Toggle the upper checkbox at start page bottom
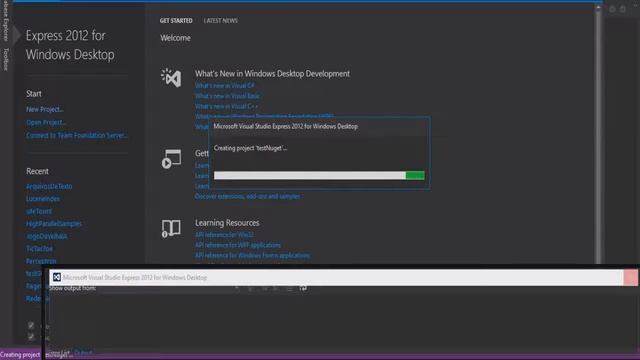640x360 pixels. 31,325
